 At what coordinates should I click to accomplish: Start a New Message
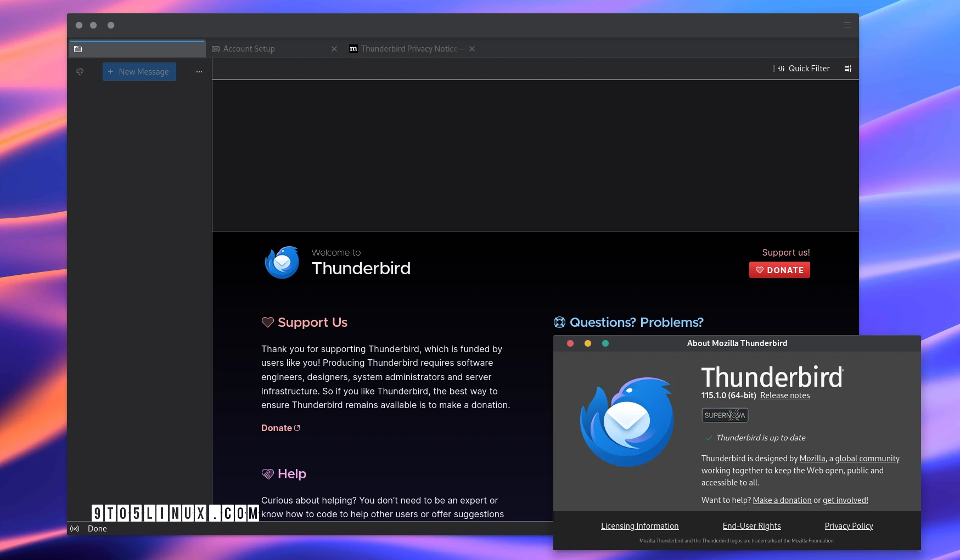[x=139, y=71]
